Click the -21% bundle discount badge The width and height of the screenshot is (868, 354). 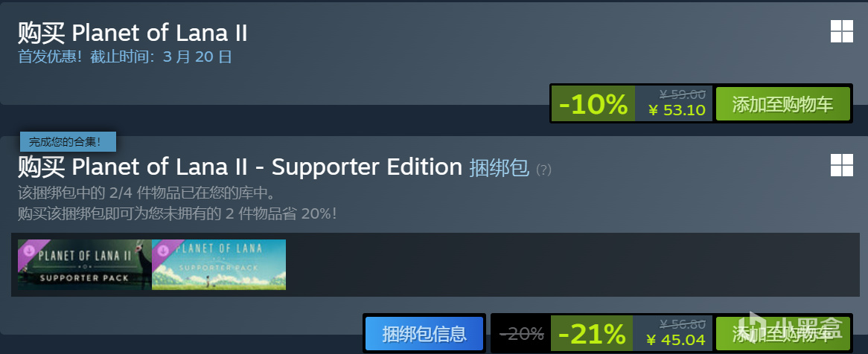(592, 333)
